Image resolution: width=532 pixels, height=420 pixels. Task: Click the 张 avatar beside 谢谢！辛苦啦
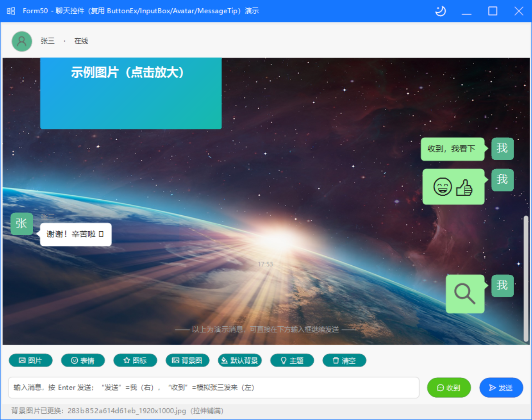pyautogui.click(x=22, y=224)
